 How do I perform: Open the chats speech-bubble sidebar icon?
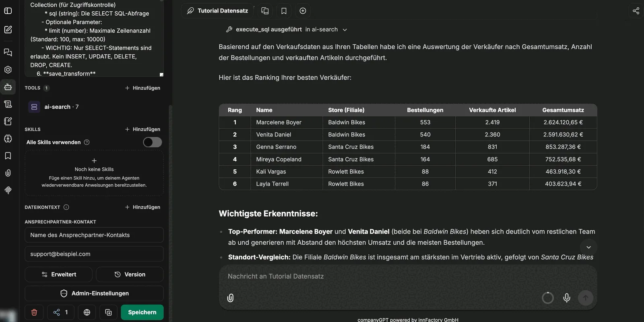pos(8,52)
